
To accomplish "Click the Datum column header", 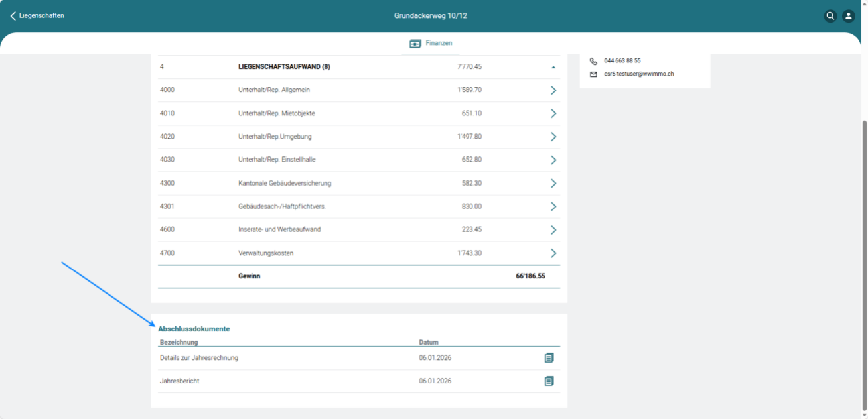I will (x=429, y=343).
